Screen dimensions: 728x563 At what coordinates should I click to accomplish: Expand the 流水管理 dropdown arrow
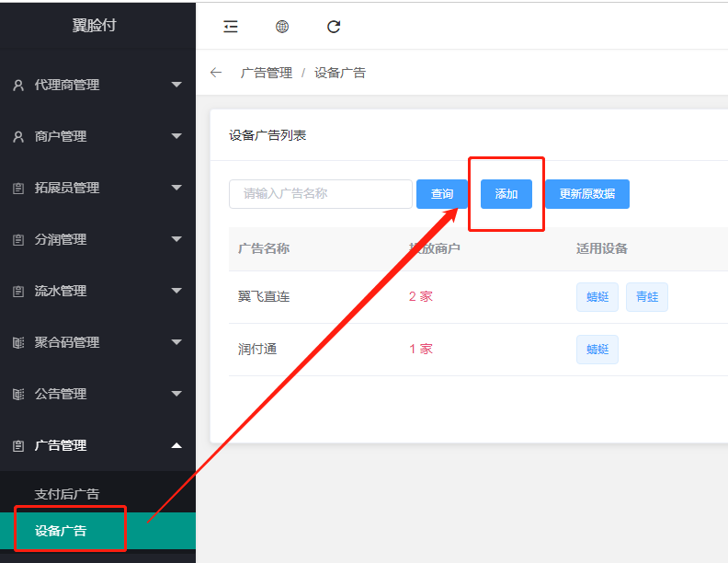point(176,291)
